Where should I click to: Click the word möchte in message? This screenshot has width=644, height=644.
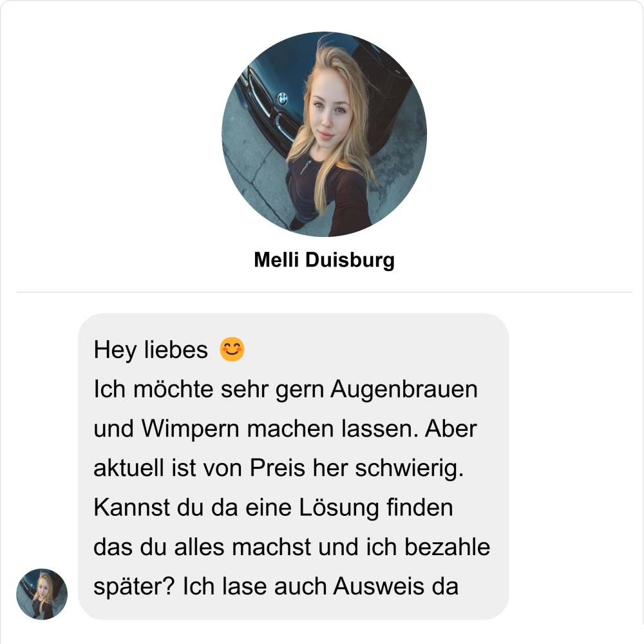click(173, 389)
